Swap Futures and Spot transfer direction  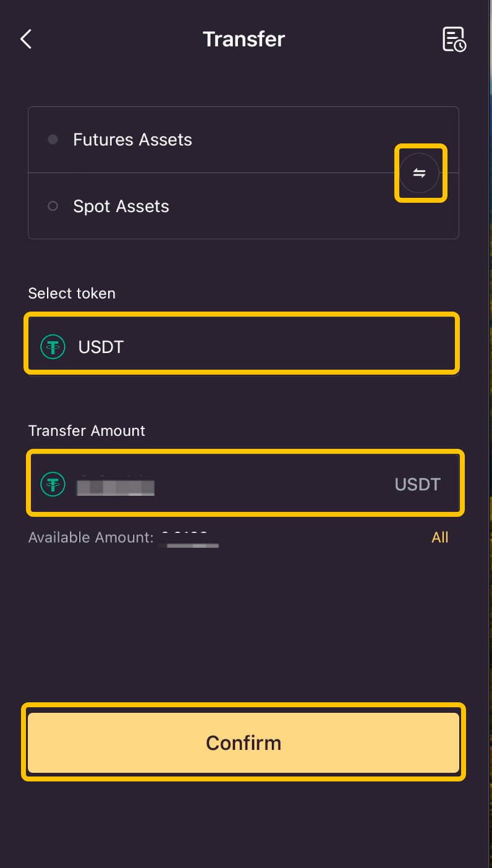[420, 173]
